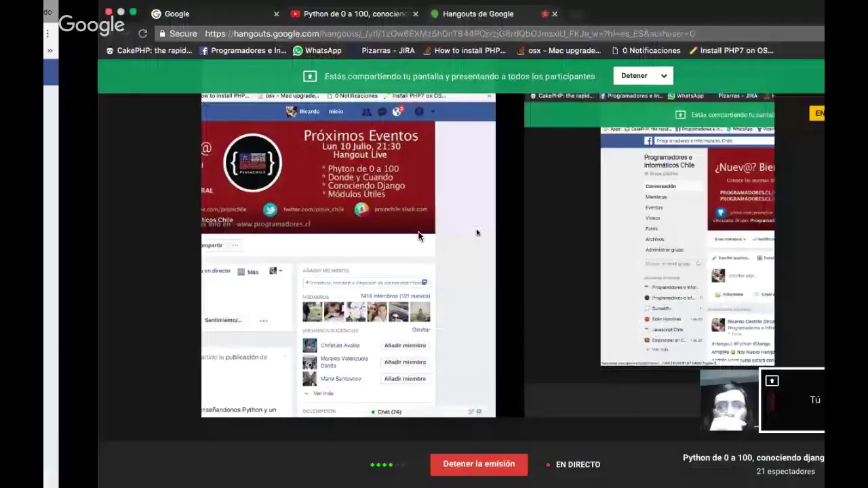868x488 pixels.
Task: Click the ellipsis next to Compartir
Action: [x=235, y=245]
